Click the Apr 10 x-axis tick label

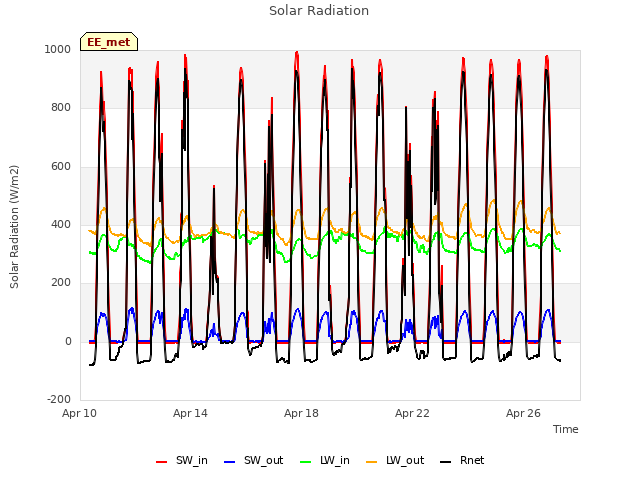[80, 413]
